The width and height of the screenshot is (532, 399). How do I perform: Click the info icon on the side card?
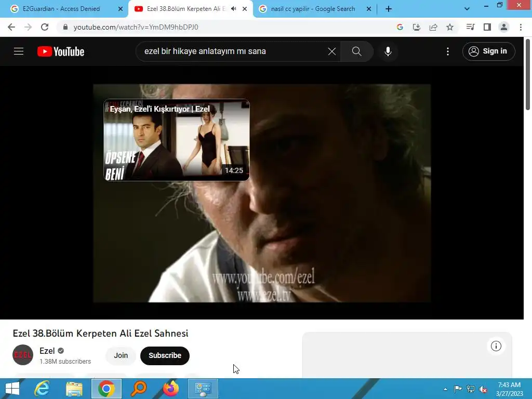click(496, 346)
